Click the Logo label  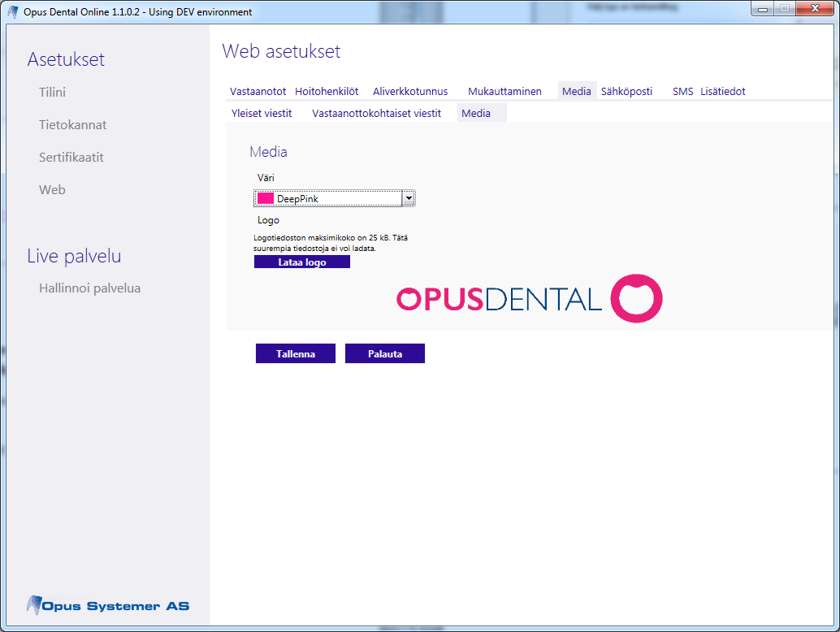pos(268,220)
